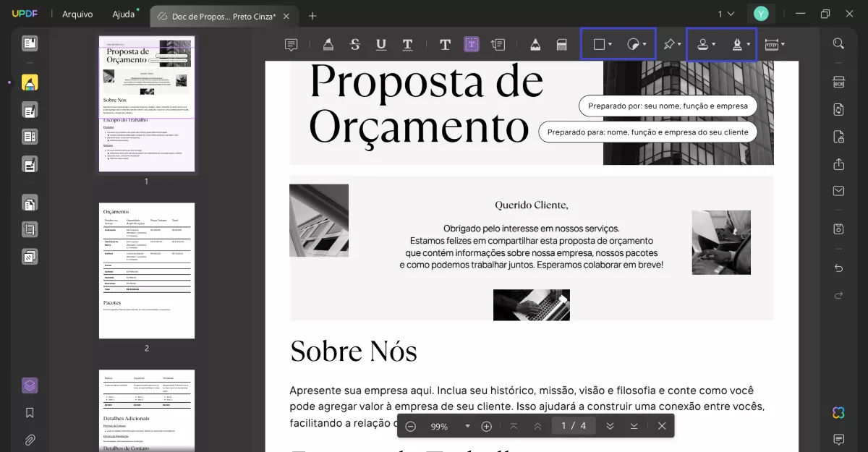Screen dimensions: 868x452
Task: Open the 99% zoom level dropdown
Action: [x=467, y=426]
